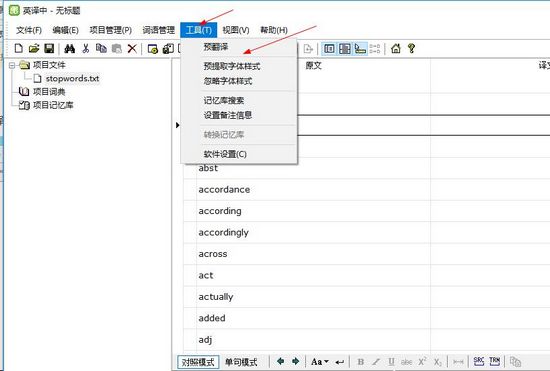Toggle Bold formatting button
This screenshot has height=371, width=550.
point(360,362)
